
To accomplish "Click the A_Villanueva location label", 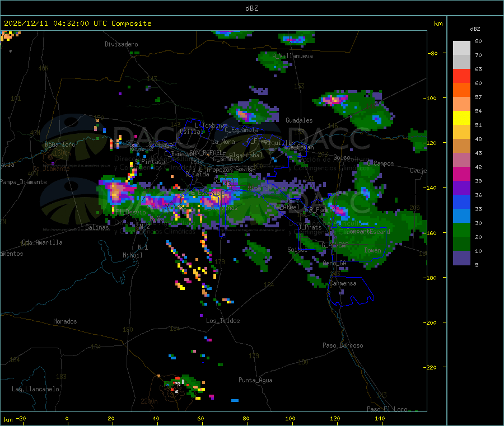I will pyautogui.click(x=292, y=56).
